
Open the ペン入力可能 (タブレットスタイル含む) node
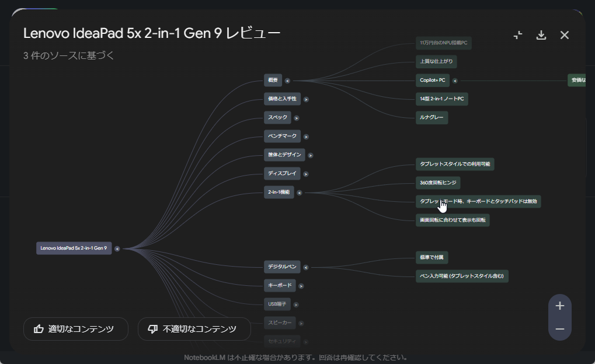(x=462, y=276)
